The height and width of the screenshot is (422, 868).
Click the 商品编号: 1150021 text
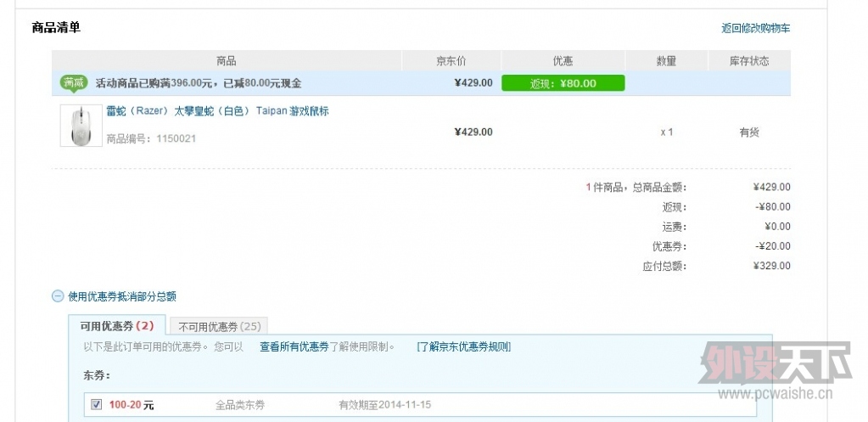[x=151, y=138]
